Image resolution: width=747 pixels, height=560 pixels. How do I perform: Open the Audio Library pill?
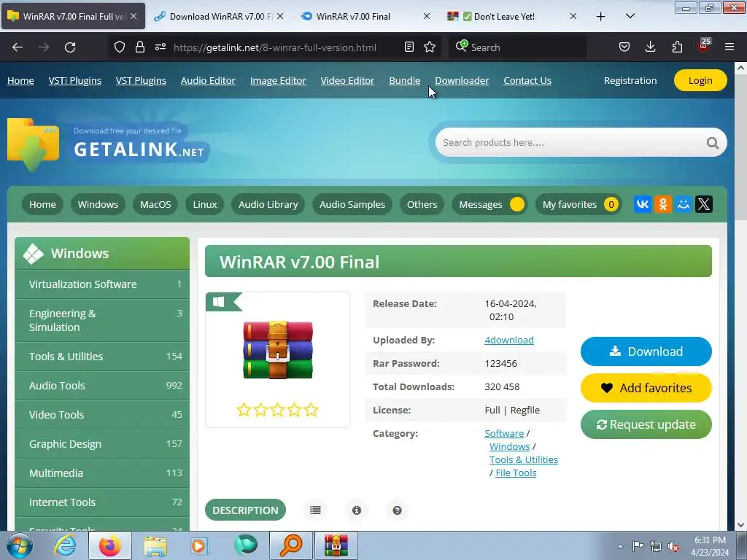[x=268, y=204]
